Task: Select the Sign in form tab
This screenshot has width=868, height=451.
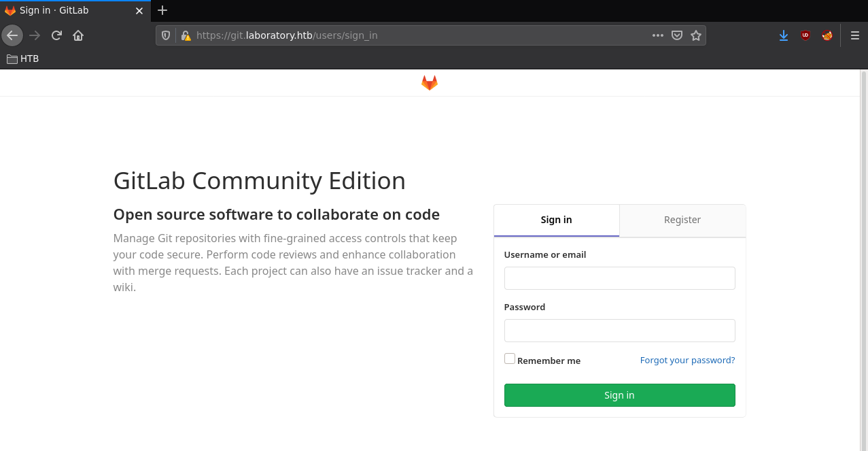Action: point(557,220)
